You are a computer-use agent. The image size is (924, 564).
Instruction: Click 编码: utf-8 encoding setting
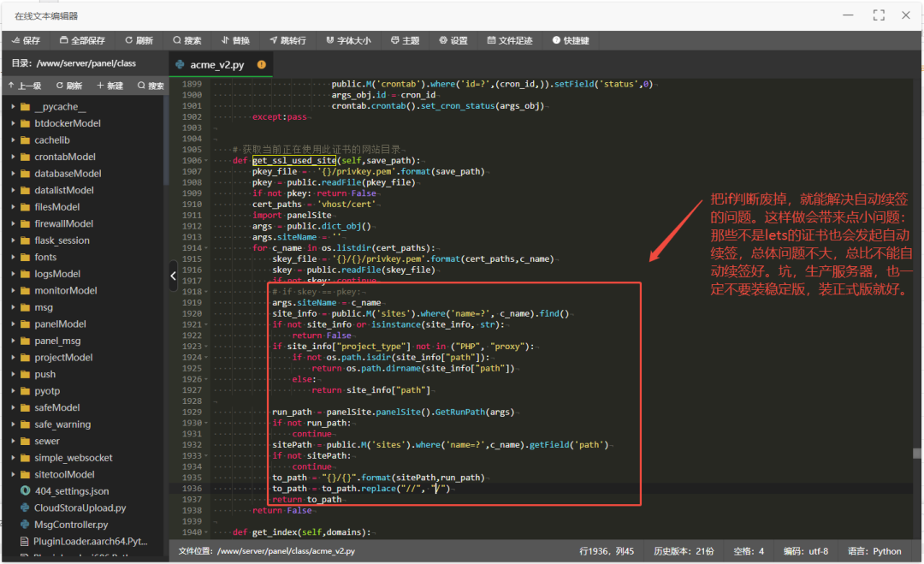(806, 552)
